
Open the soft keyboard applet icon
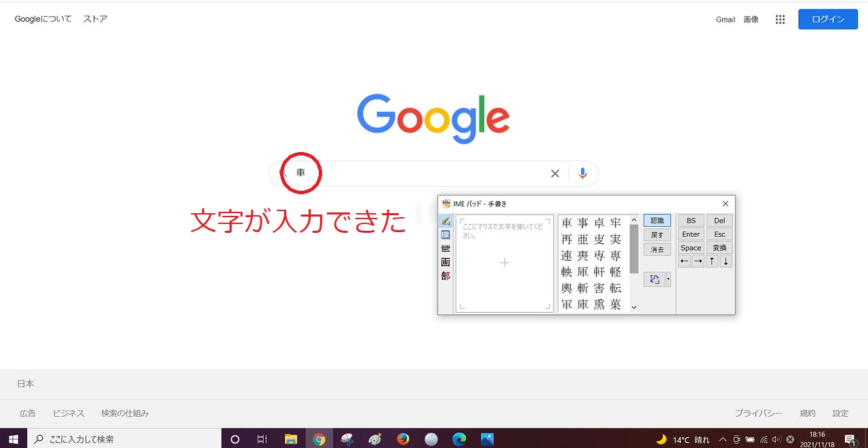click(446, 248)
